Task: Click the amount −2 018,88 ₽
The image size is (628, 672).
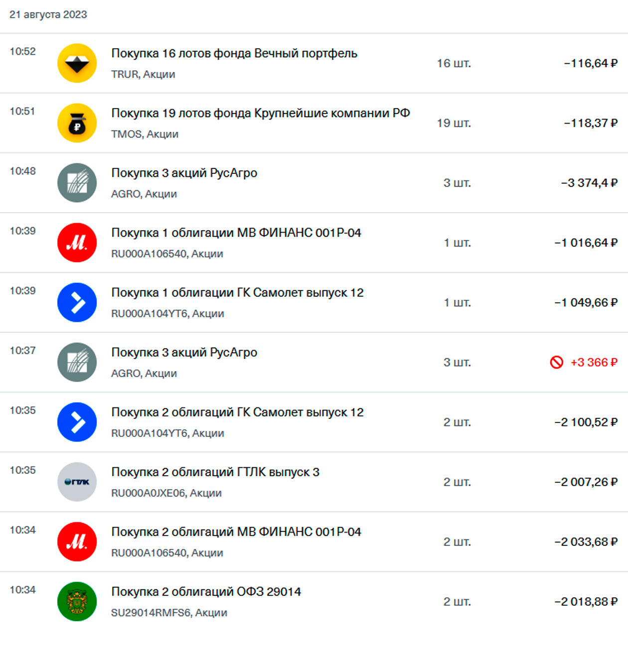Action: click(586, 601)
